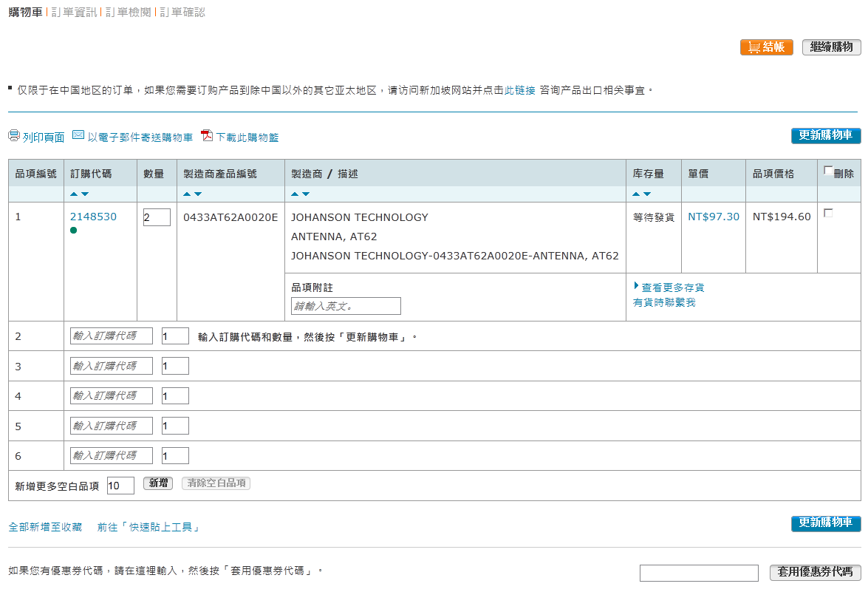
Task: Click the envelope icon to email cart
Action: (78, 135)
